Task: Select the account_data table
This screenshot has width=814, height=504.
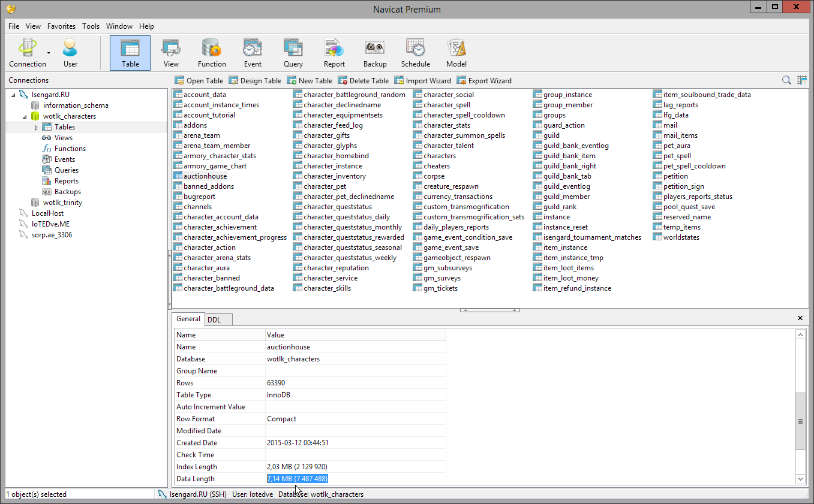Action: (205, 95)
